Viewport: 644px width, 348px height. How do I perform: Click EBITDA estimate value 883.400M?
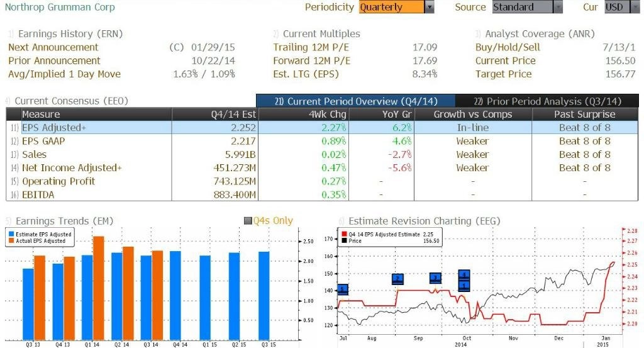pyautogui.click(x=235, y=194)
